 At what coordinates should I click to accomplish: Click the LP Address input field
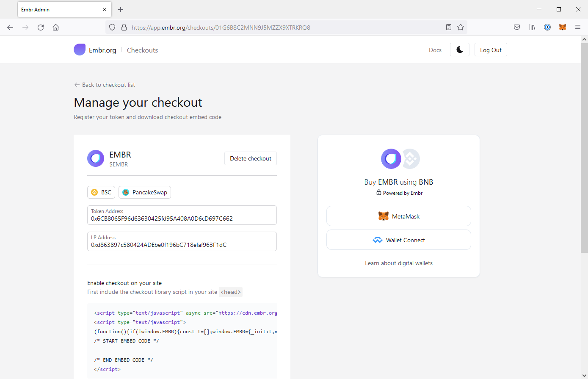182,241
